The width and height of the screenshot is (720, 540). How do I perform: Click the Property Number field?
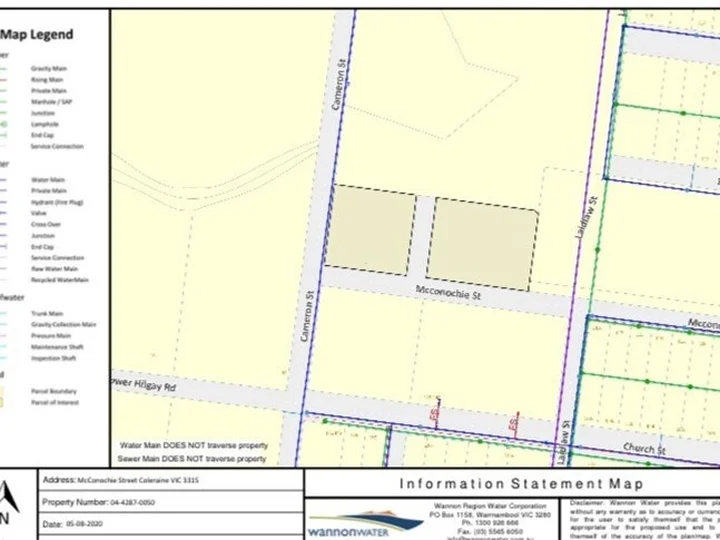[x=171, y=501]
